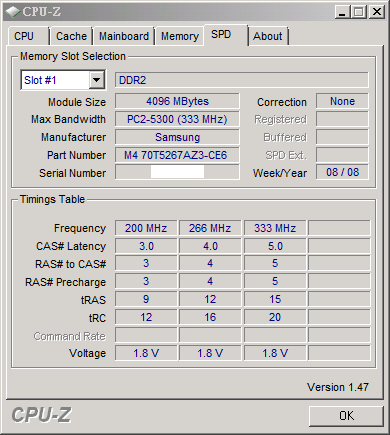Click the CPU-Z title bar icon
The height and width of the screenshot is (435, 390).
[13, 12]
